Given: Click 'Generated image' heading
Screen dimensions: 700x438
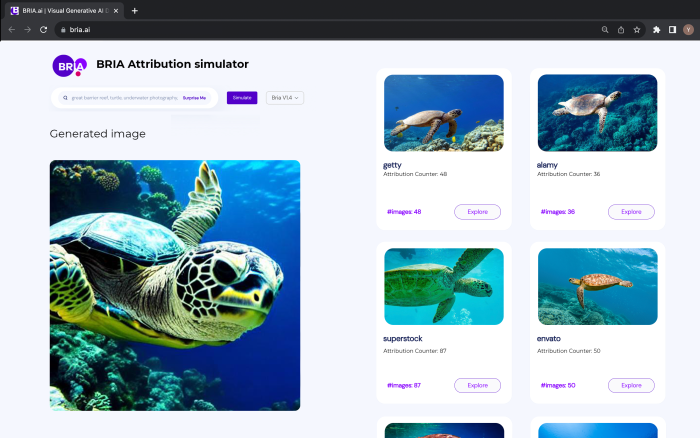Looking at the screenshot, I should (97, 134).
